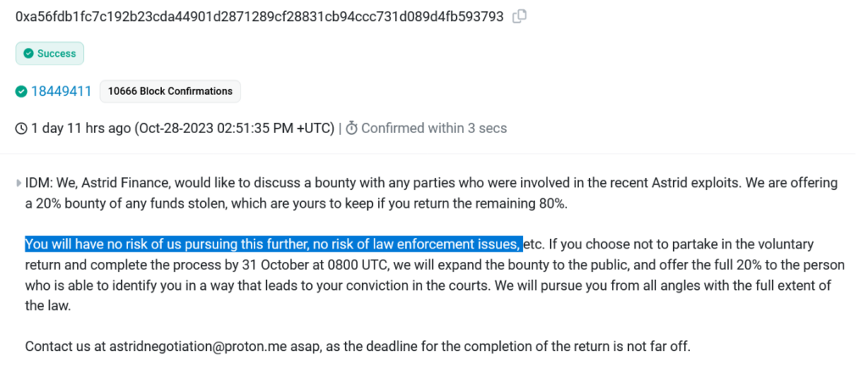Click the "1 day 11 hrs ago" text
This screenshot has height=373, width=868.
click(81, 129)
